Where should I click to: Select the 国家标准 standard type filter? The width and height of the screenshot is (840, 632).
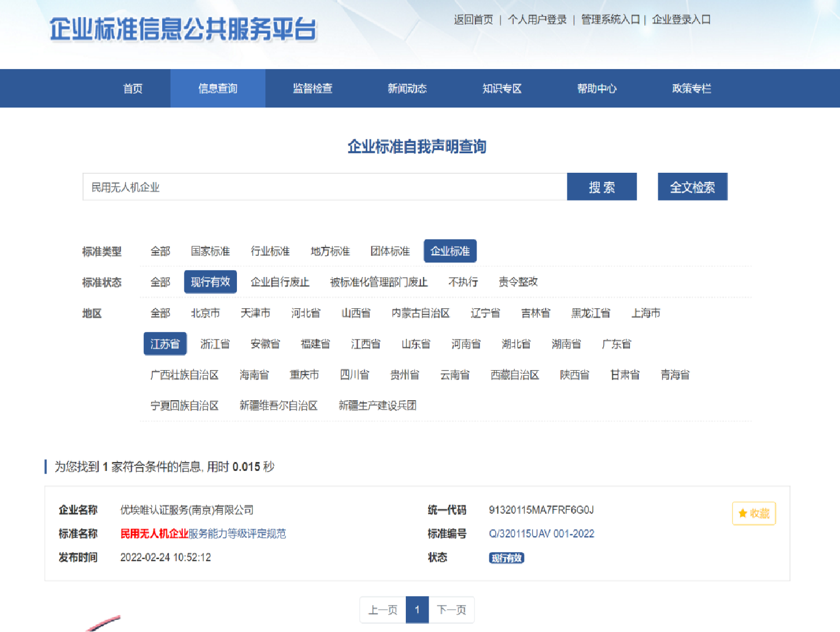point(210,251)
